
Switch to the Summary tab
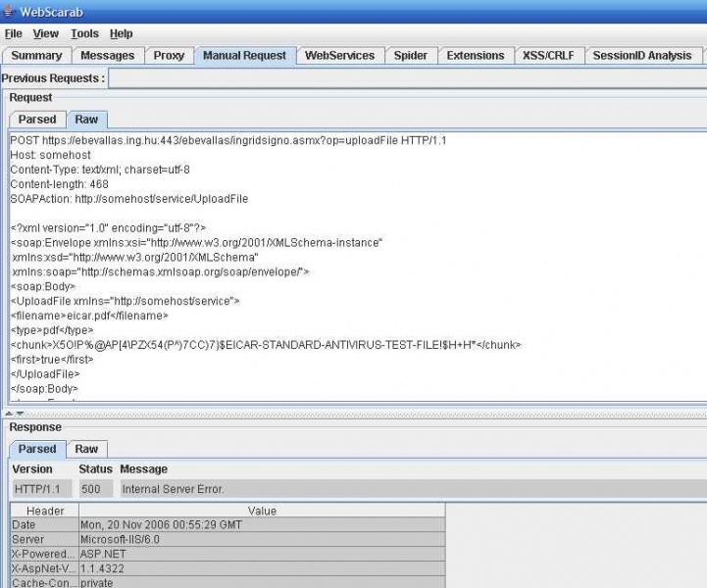[x=36, y=56]
